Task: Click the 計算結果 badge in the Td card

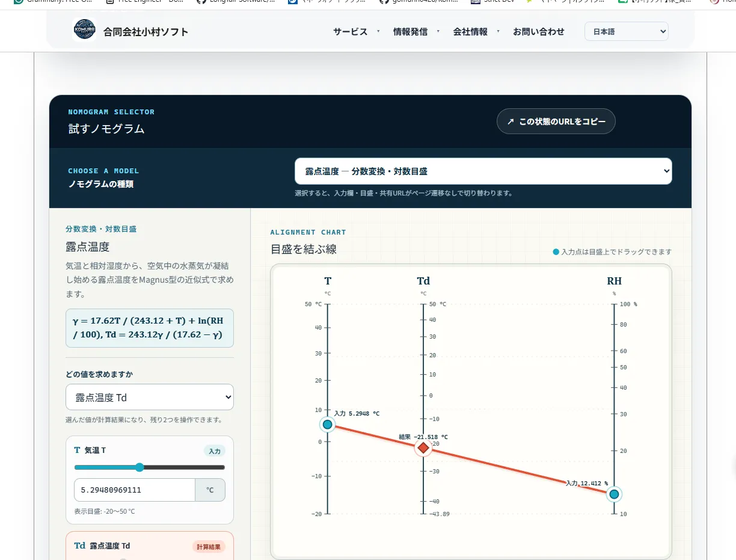Action: [x=209, y=546]
